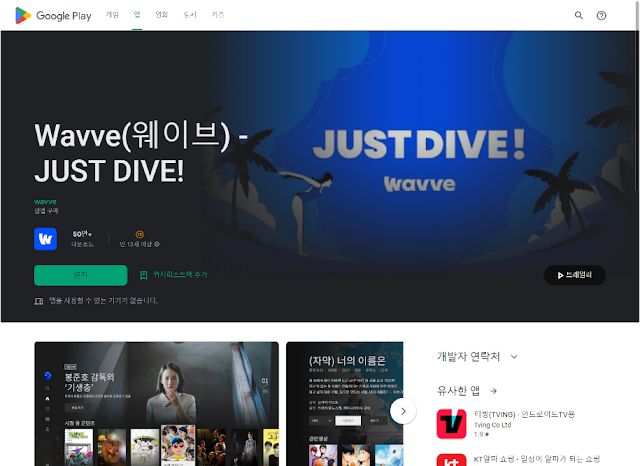This screenshot has width=640, height=466.
Task: Click the Wavve app icon
Action: pyautogui.click(x=45, y=239)
